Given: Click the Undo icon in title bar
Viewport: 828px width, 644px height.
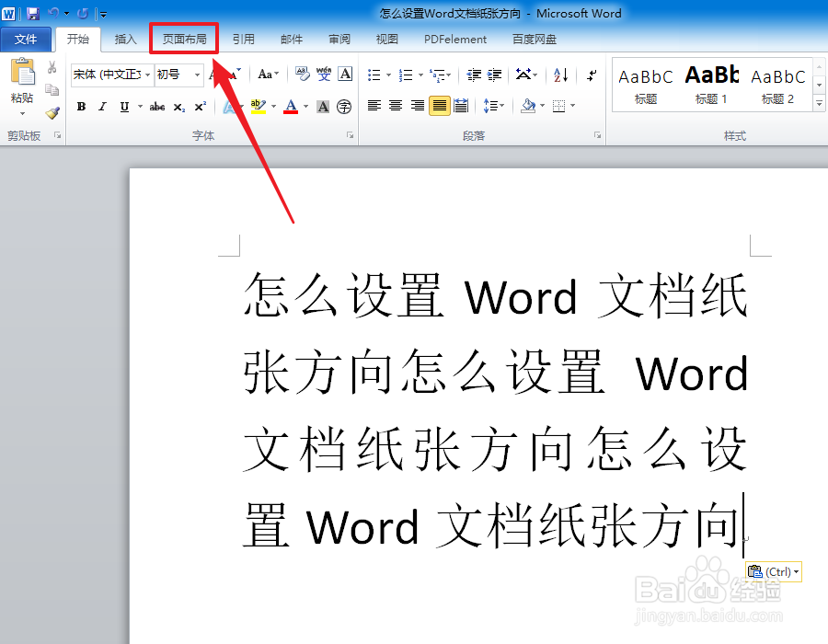Looking at the screenshot, I should pyautogui.click(x=53, y=13).
